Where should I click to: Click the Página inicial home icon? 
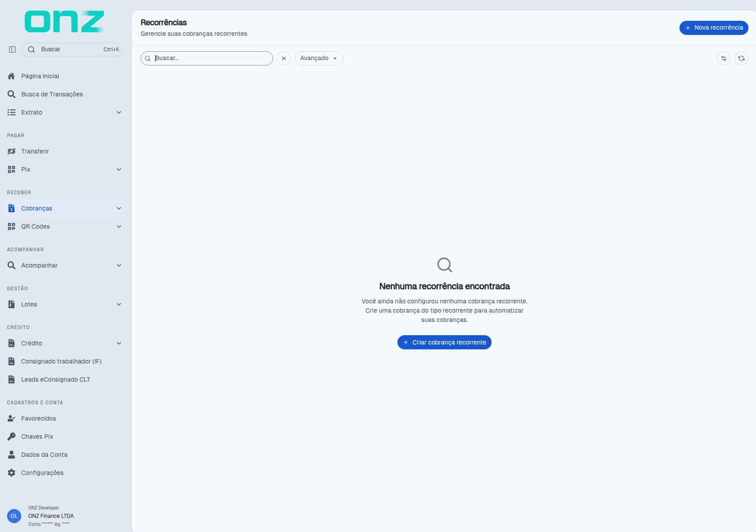(x=11, y=76)
